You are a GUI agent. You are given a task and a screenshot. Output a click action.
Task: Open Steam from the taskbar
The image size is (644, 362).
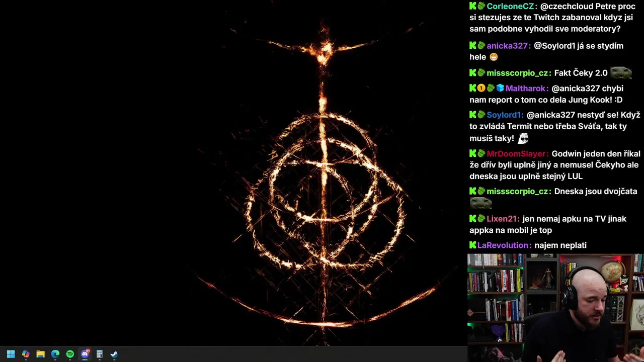click(x=114, y=354)
